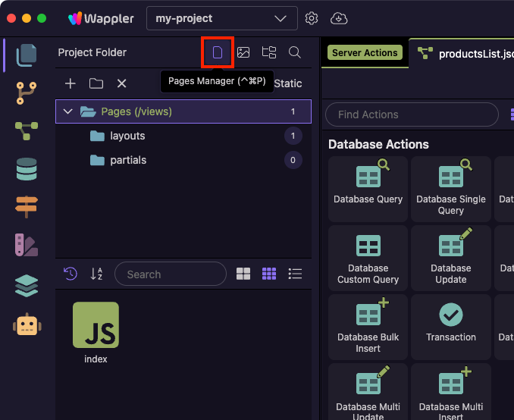Open the Routing signpost sidebar icon
The image size is (514, 420).
27,206
